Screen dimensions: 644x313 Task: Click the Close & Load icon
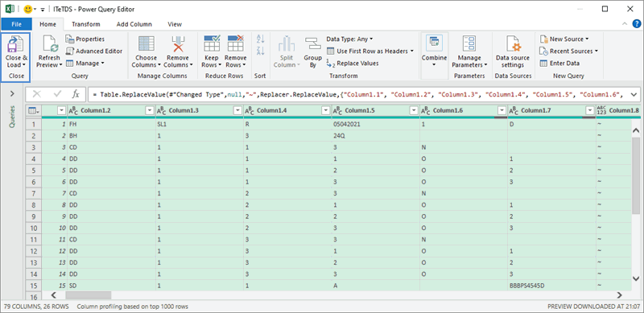[16, 44]
